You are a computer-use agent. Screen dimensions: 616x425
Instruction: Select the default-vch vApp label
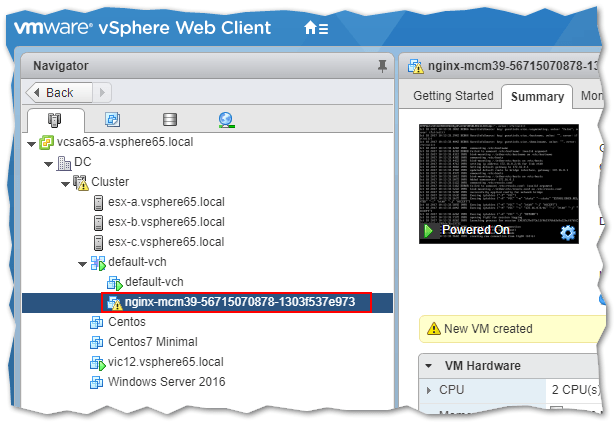point(138,262)
